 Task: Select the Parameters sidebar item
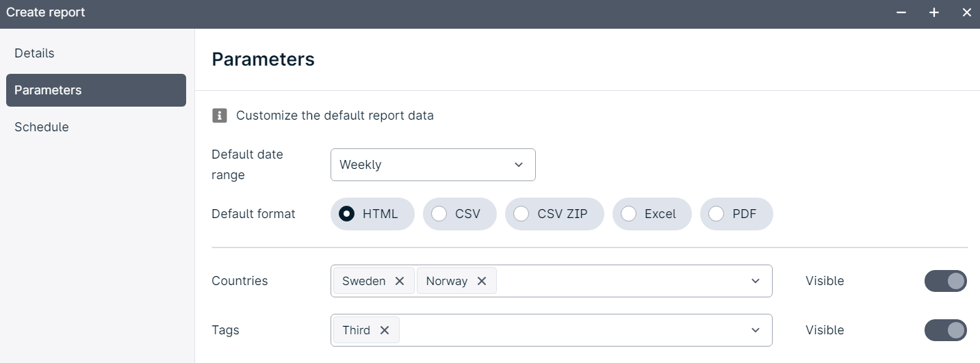point(96,90)
